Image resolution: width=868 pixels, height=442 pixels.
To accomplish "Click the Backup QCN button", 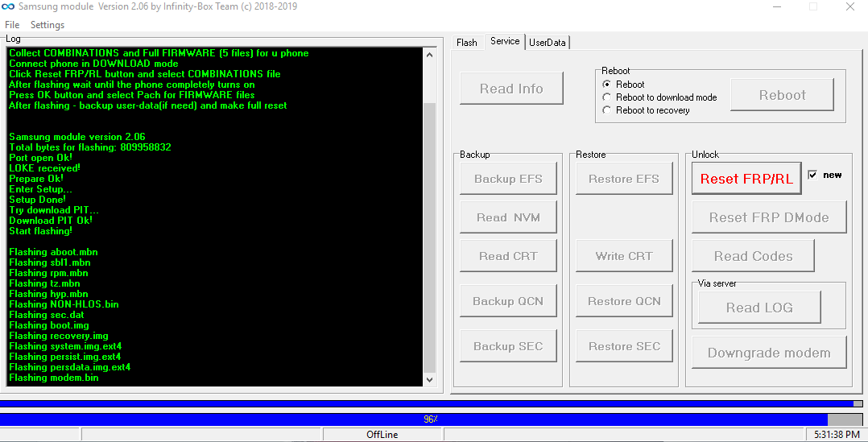I will tap(508, 301).
